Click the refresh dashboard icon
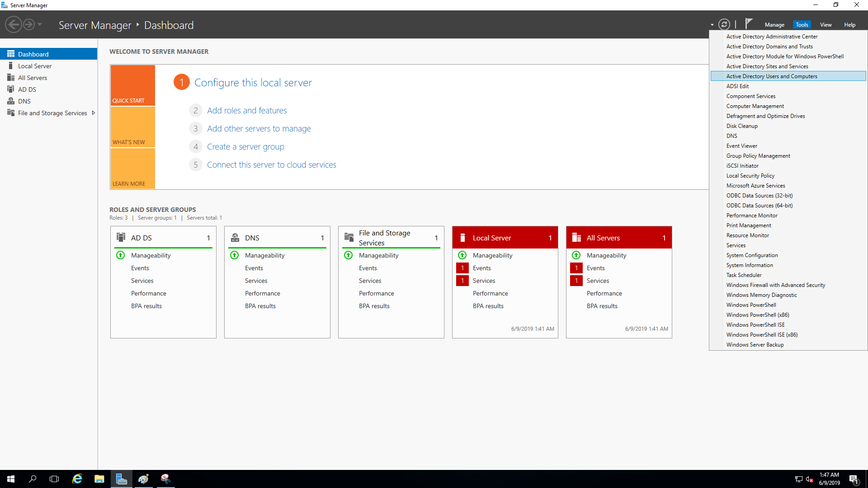 pyautogui.click(x=724, y=24)
